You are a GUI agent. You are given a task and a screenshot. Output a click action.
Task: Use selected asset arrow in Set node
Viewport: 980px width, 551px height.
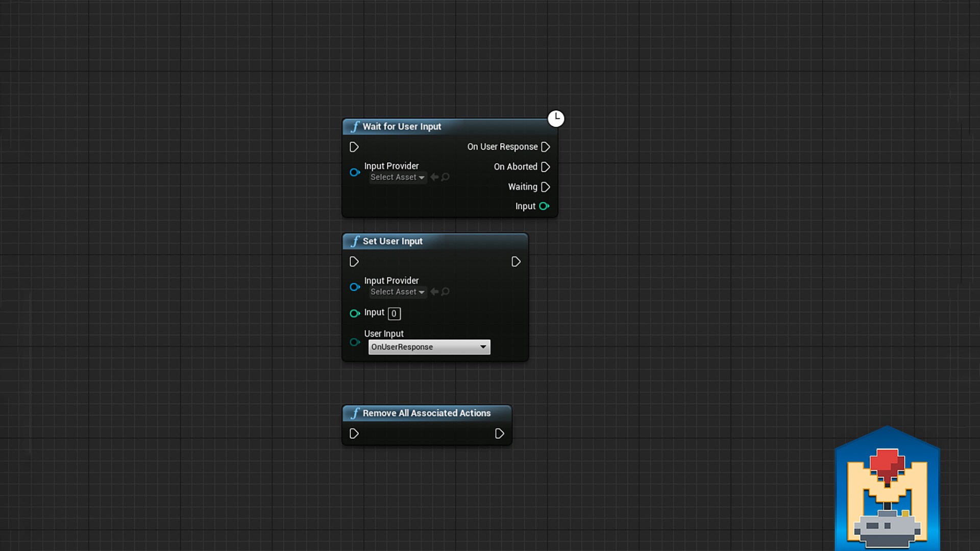(434, 292)
